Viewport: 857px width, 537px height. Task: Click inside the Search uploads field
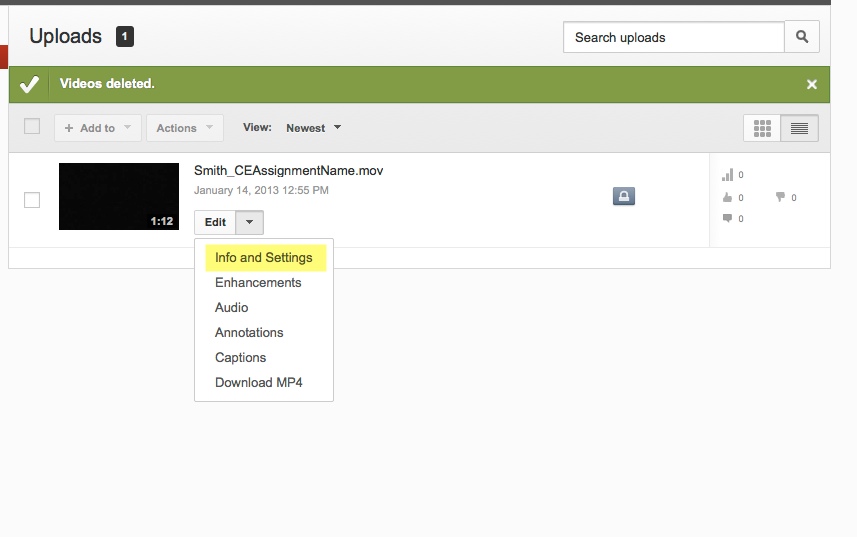tap(673, 37)
